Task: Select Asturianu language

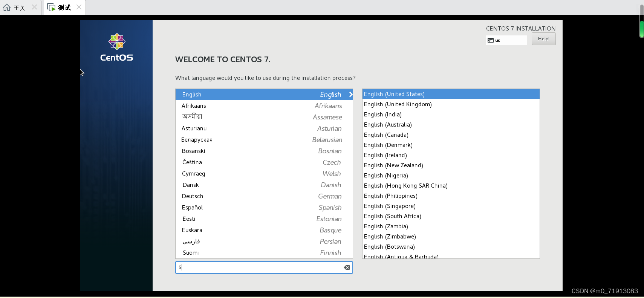Action: pyautogui.click(x=264, y=128)
